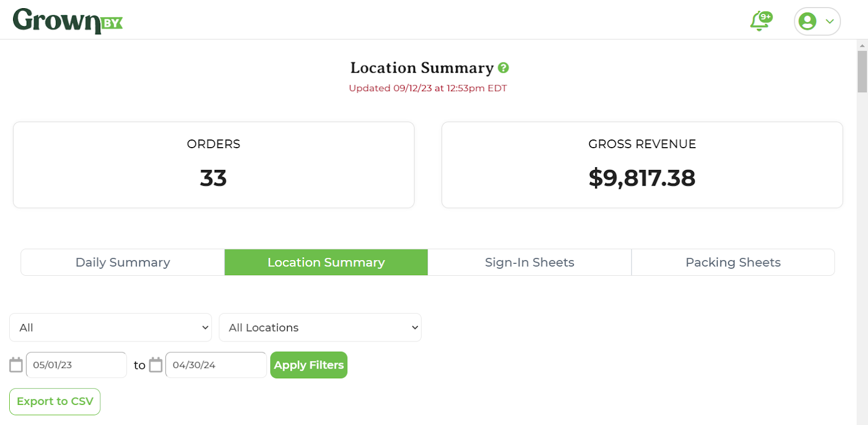The image size is (868, 425).
Task: Click the 9+ notification badge
Action: click(x=765, y=17)
